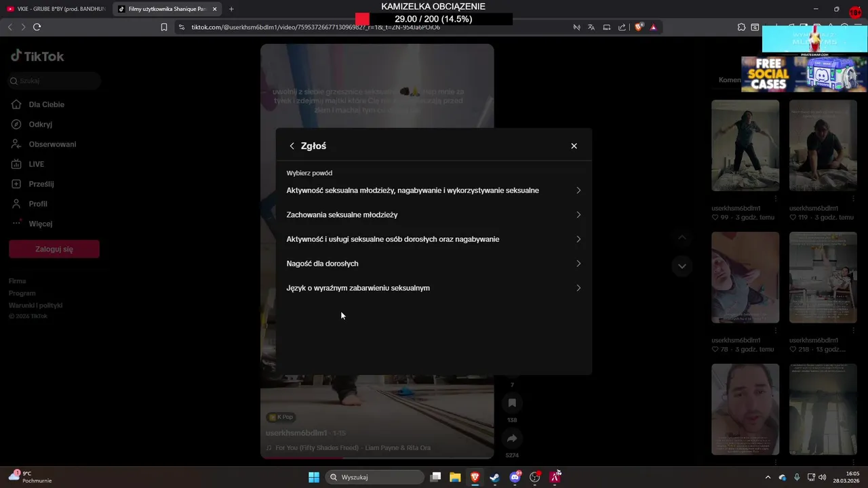Share the video using arrow icon
Image resolution: width=868 pixels, height=488 pixels.
512,439
